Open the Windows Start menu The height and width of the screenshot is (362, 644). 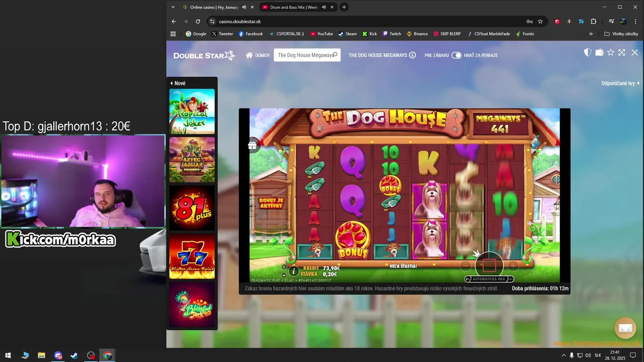click(x=8, y=355)
